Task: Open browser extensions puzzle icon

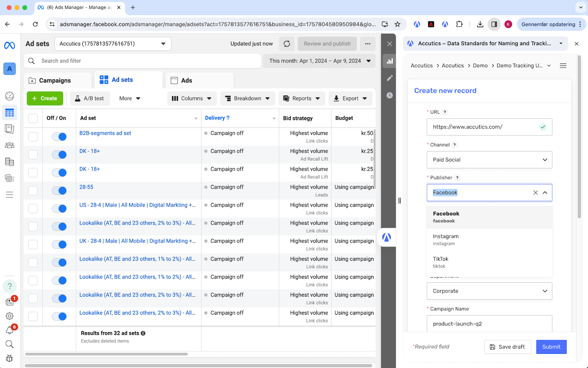Action: pos(459,24)
